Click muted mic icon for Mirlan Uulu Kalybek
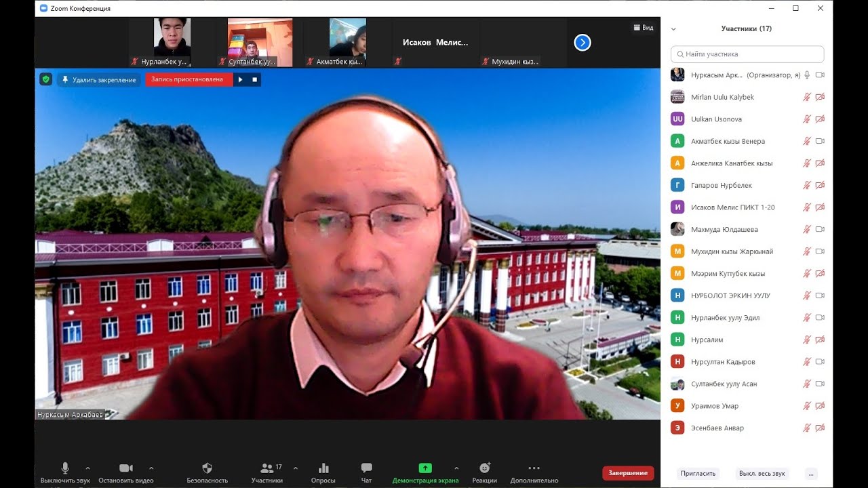This screenshot has width=868, height=488. [807, 97]
